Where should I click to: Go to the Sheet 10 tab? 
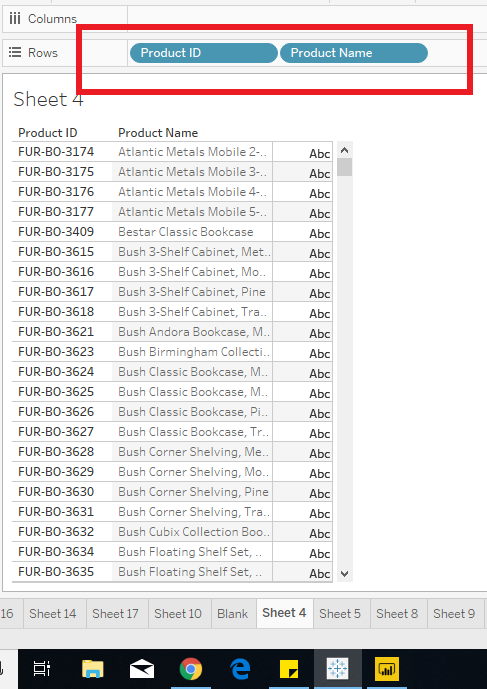(178, 613)
